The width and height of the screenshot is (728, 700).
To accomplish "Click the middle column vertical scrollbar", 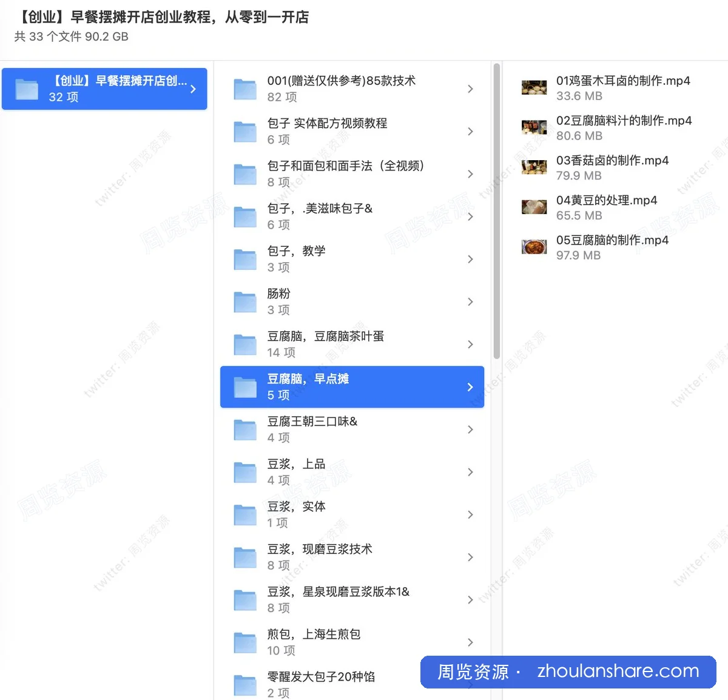I will [497, 210].
